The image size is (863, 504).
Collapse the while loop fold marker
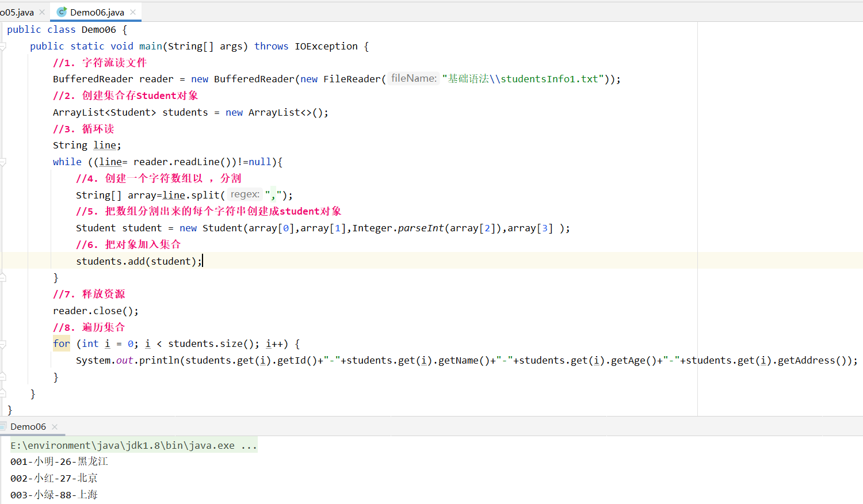coord(3,162)
